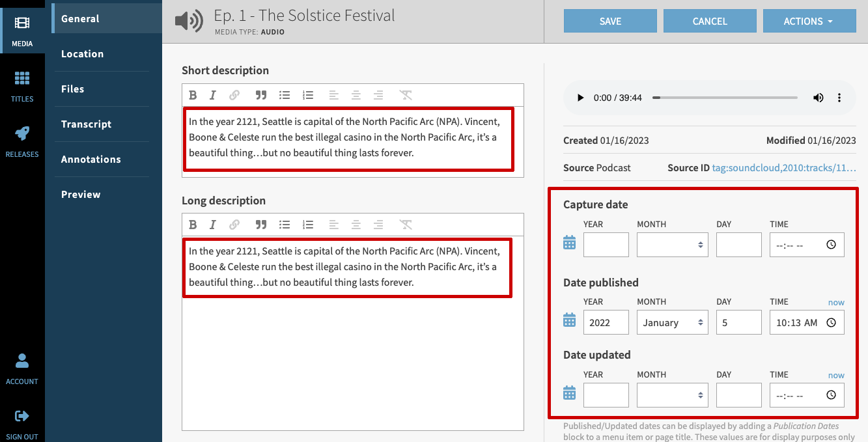Mute the audio player
Image resolution: width=868 pixels, height=442 pixels.
pyautogui.click(x=818, y=98)
